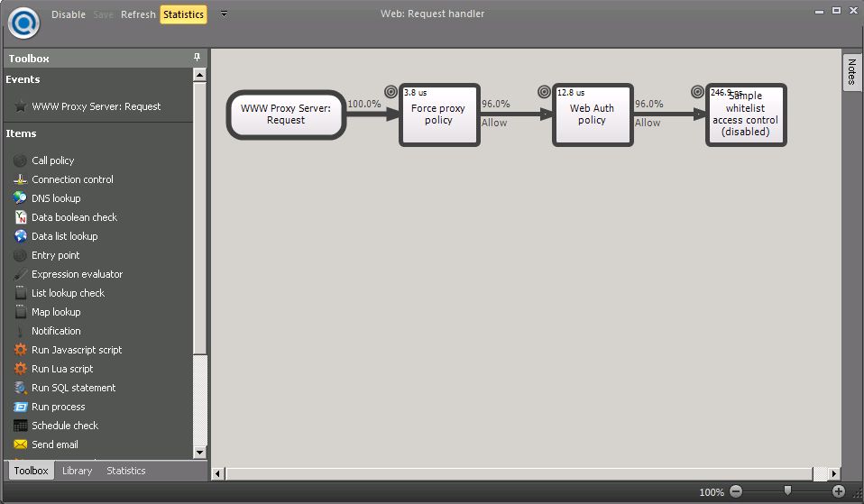Click Disable in the toolbar
Screen dimensions: 864x504
(x=69, y=14)
